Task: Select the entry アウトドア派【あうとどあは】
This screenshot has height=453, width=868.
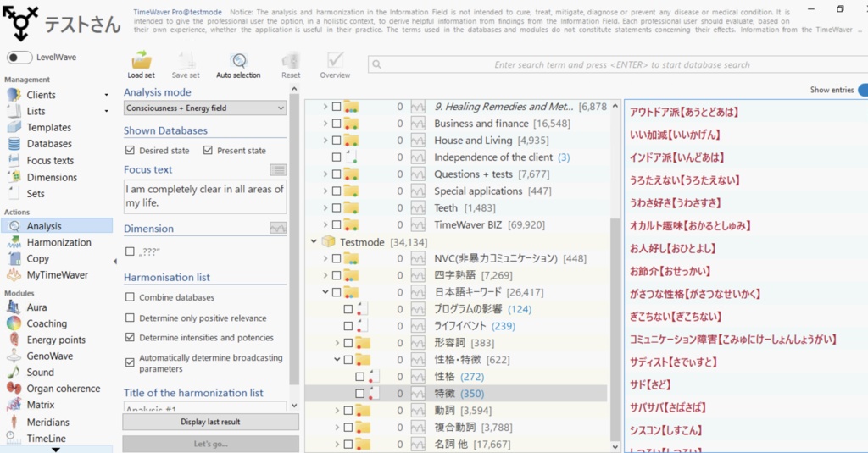Action: pos(684,113)
